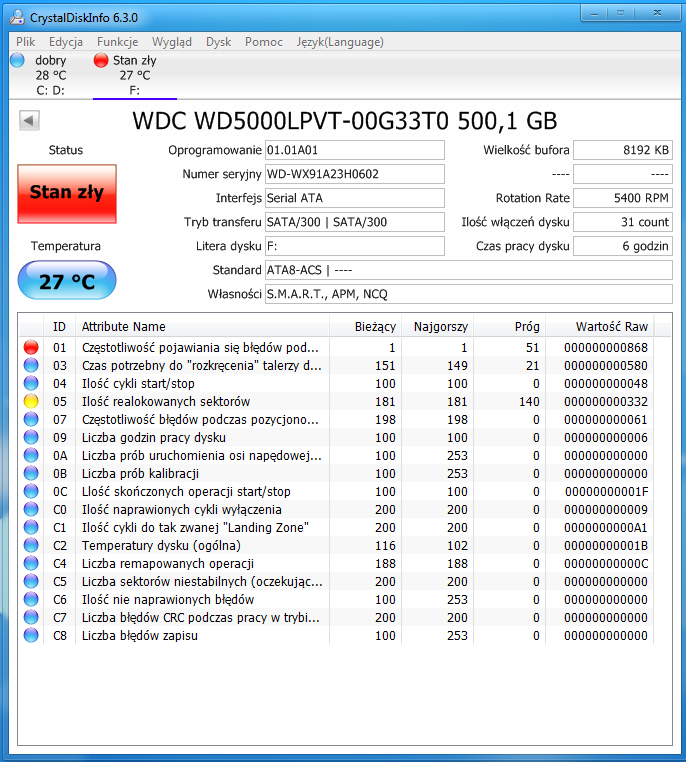Viewport: 686px width, 762px height.
Task: Click the power-on count field 31 count
Action: coord(623,222)
